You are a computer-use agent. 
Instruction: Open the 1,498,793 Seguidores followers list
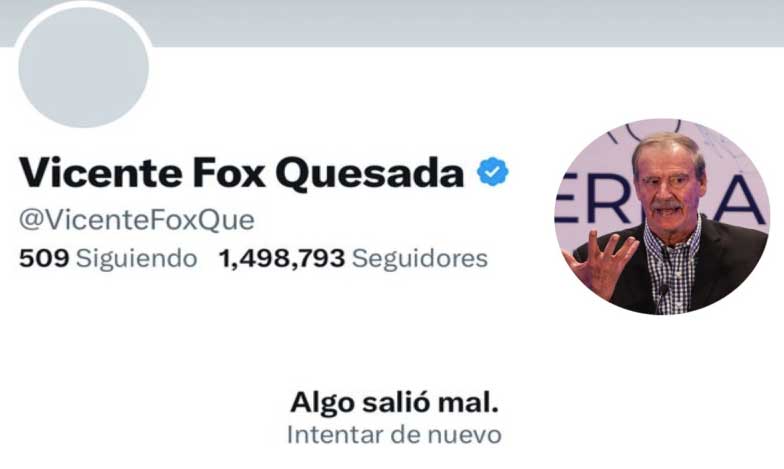pos(354,258)
